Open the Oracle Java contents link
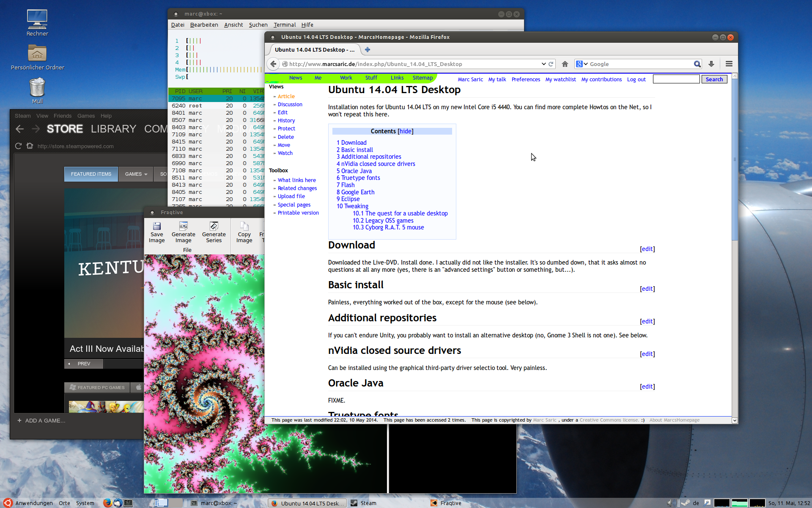The image size is (812, 508). 354,171
